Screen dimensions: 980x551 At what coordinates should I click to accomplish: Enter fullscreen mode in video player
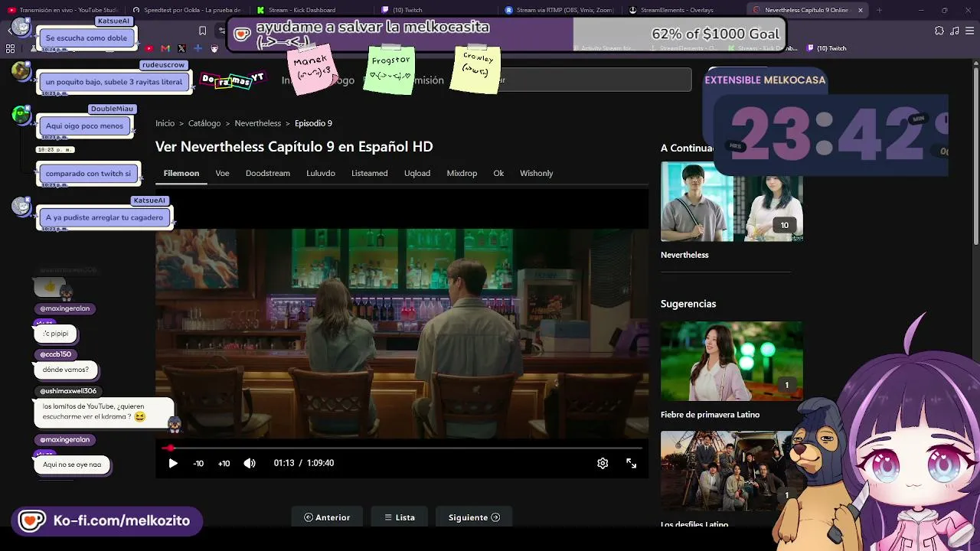pos(631,463)
